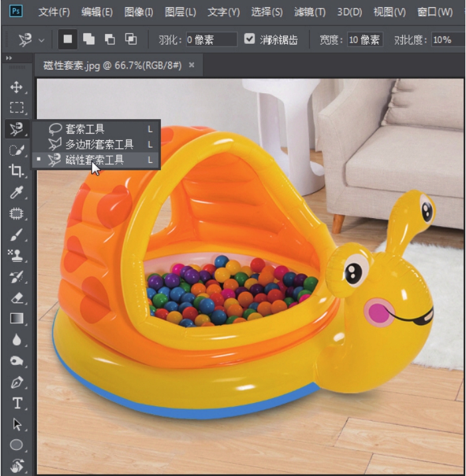466x476 pixels.
Task: Select the Spot Healing Brush tool
Action: tap(17, 213)
